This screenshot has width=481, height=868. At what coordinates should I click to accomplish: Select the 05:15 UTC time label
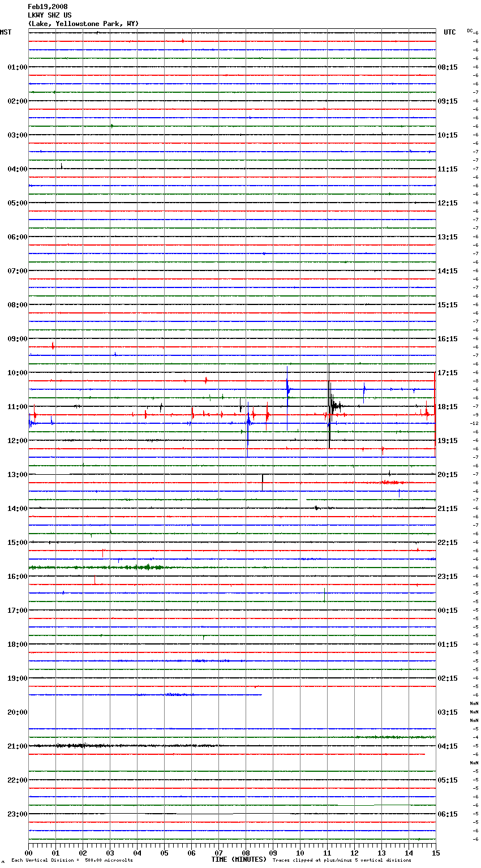[448, 780]
